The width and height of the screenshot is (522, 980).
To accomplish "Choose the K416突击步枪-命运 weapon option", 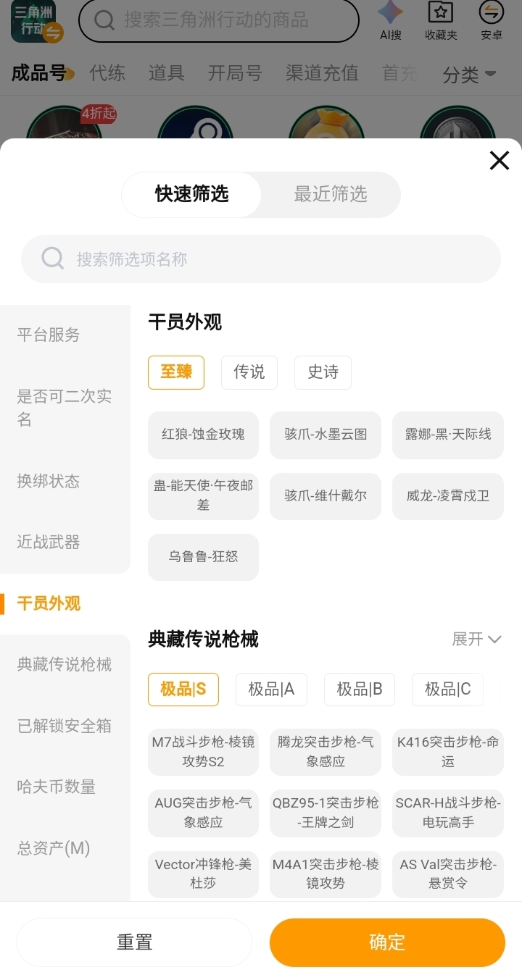I will pos(448,752).
